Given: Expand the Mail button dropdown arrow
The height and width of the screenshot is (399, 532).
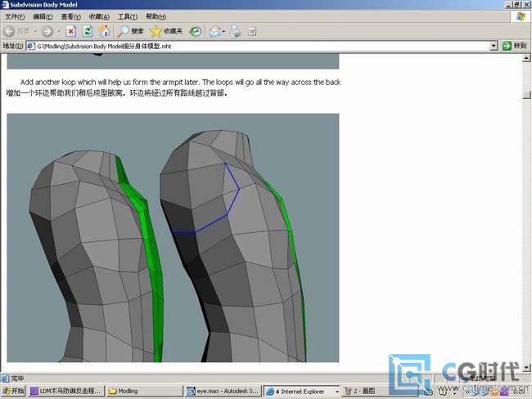Looking at the screenshot, I should (x=223, y=32).
